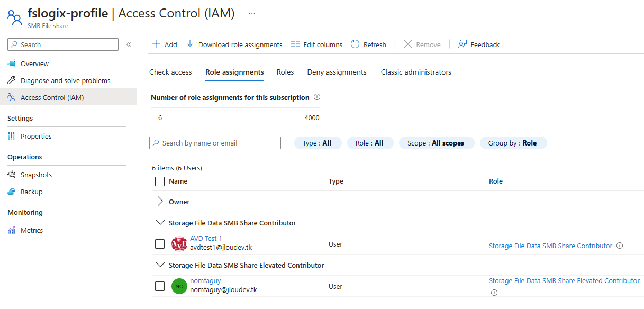Screen dimensions: 644x309
Task: Click the Diagnose and solve problems wrench icon
Action: [12, 80]
